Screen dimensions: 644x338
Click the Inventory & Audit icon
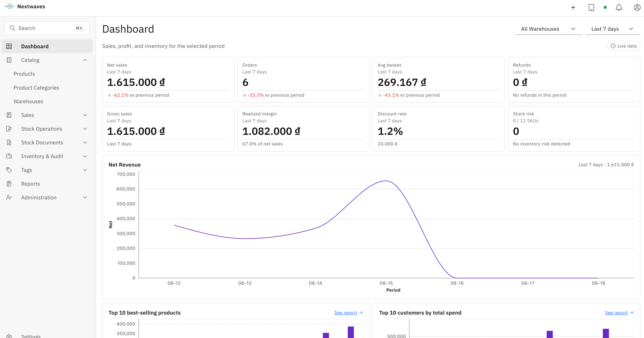click(x=9, y=156)
